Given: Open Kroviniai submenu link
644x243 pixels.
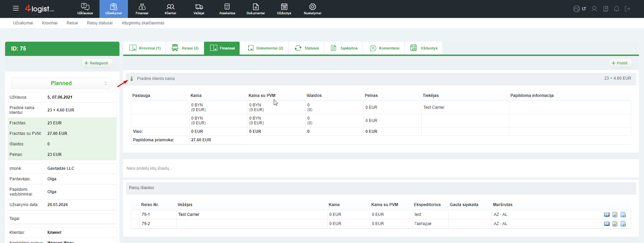Looking at the screenshot, I should [x=50, y=23].
